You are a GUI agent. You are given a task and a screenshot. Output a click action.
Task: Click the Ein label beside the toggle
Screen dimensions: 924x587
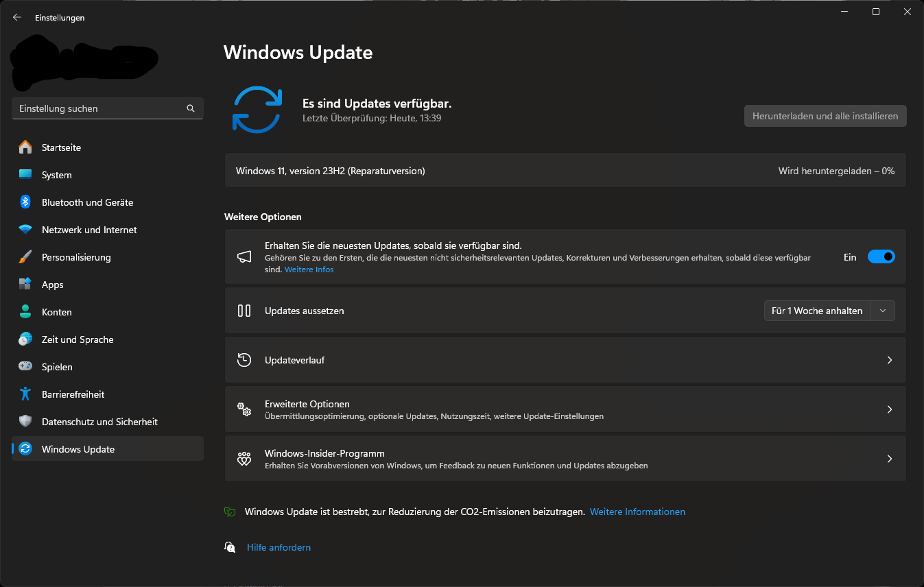850,257
